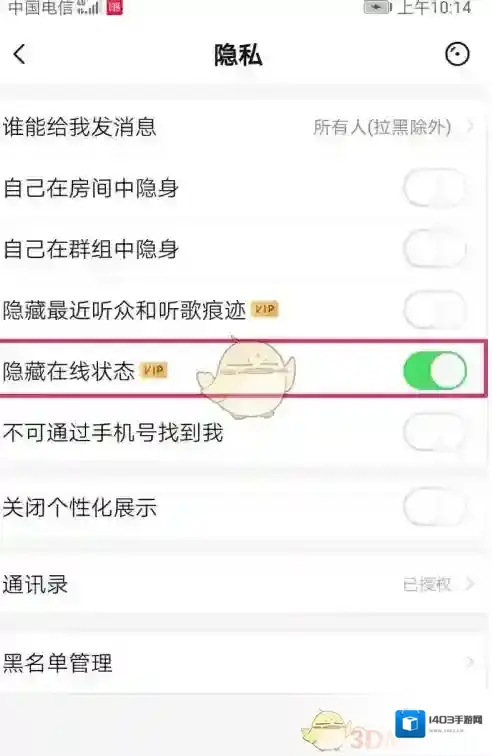Tap red notification icon in status bar
The height and width of the screenshot is (756, 492).
[114, 7]
